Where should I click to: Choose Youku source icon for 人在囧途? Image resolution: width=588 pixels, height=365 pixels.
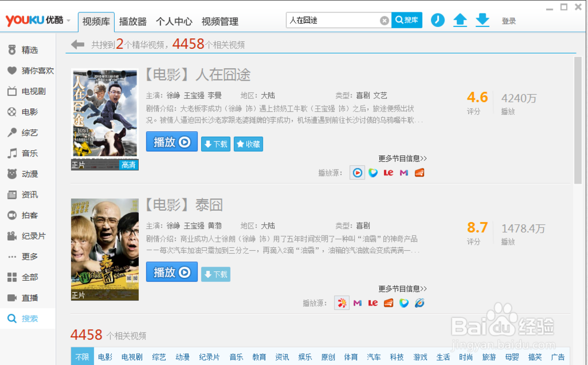tap(358, 172)
